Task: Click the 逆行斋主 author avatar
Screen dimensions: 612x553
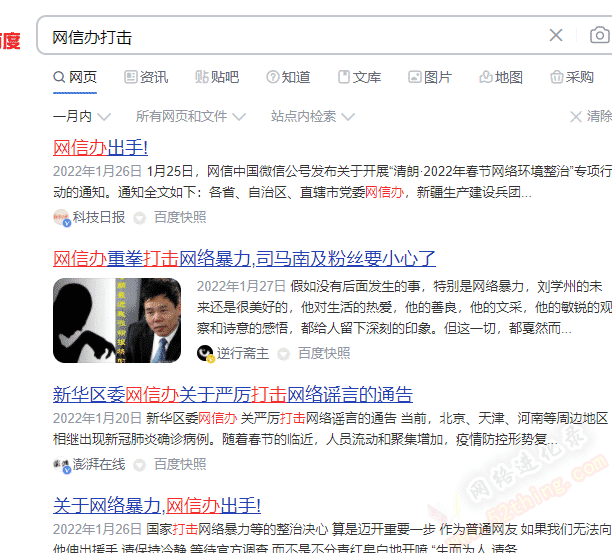Action: click(x=205, y=354)
